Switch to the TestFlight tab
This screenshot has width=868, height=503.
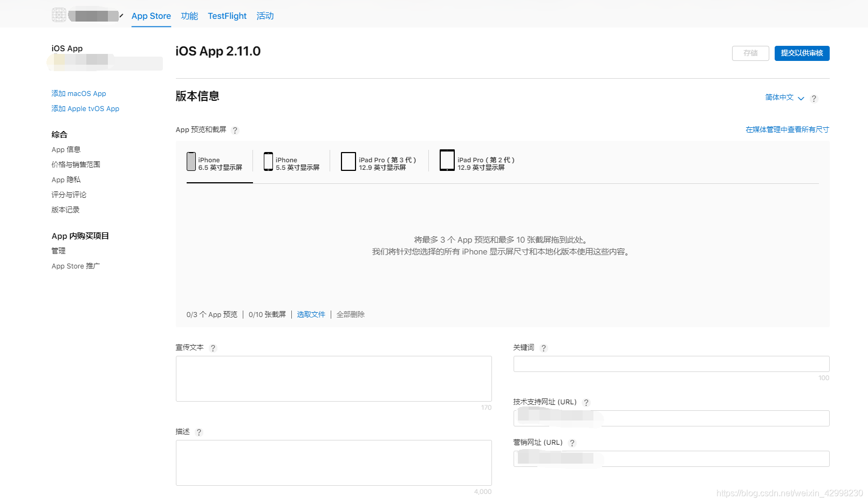click(227, 16)
